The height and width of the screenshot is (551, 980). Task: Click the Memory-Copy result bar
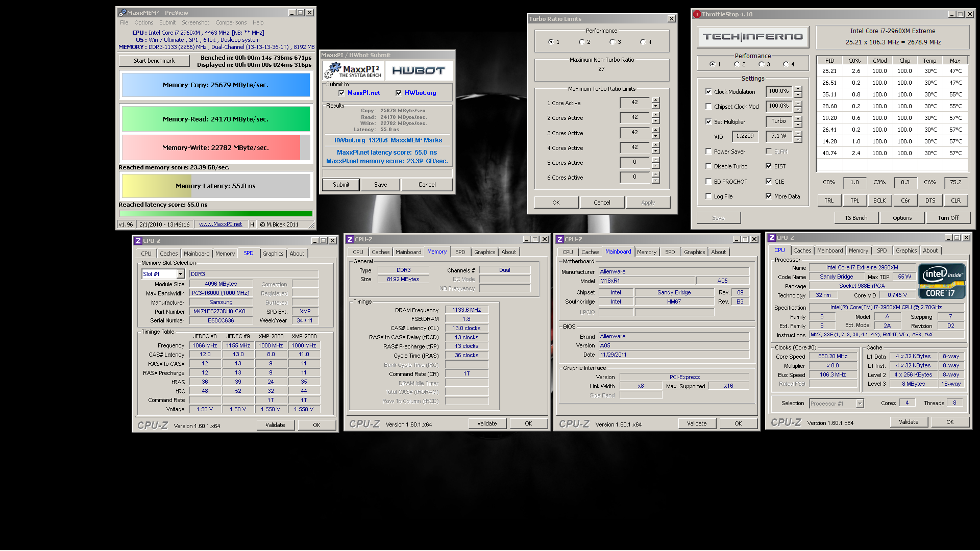(216, 85)
